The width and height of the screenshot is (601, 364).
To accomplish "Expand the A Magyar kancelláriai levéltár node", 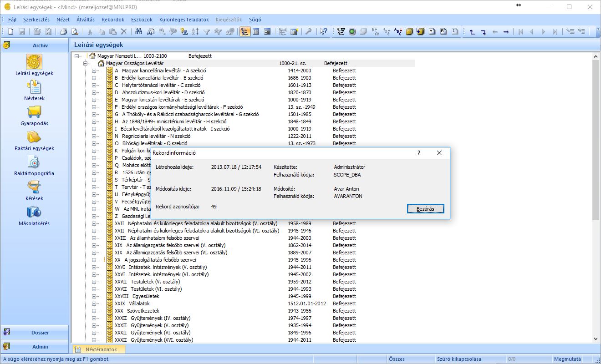I will tap(94, 71).
